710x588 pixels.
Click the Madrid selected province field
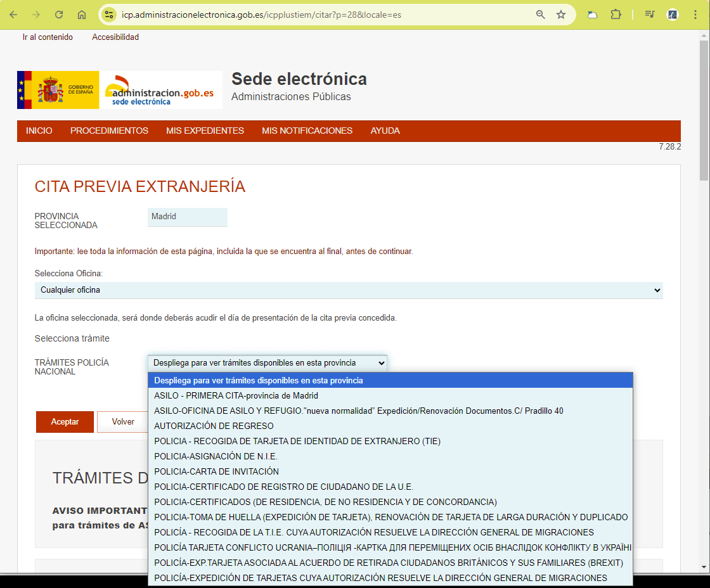pos(188,217)
